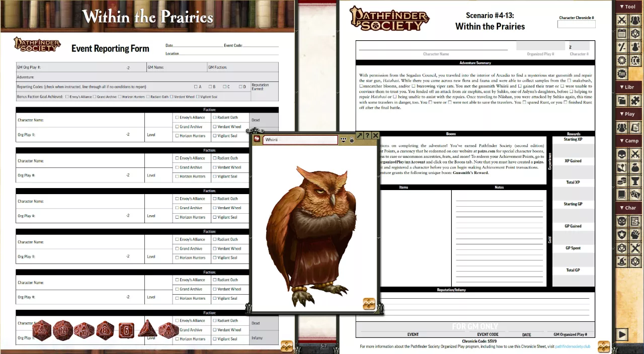This screenshot has height=354, width=644.
Task: Check Reporting Code B box
Action: (x=210, y=86)
